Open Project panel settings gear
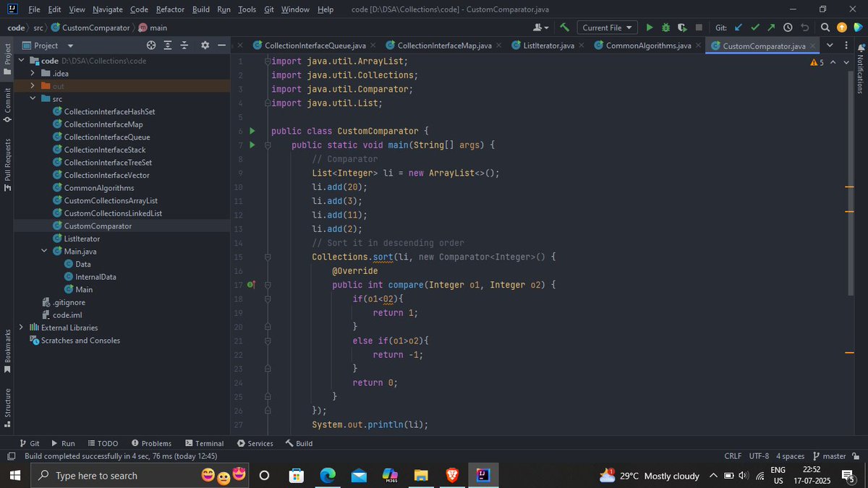Viewport: 868px width, 488px height. (205, 45)
